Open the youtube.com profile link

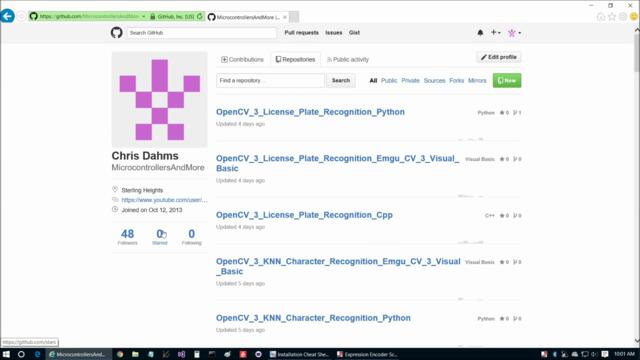click(x=164, y=200)
